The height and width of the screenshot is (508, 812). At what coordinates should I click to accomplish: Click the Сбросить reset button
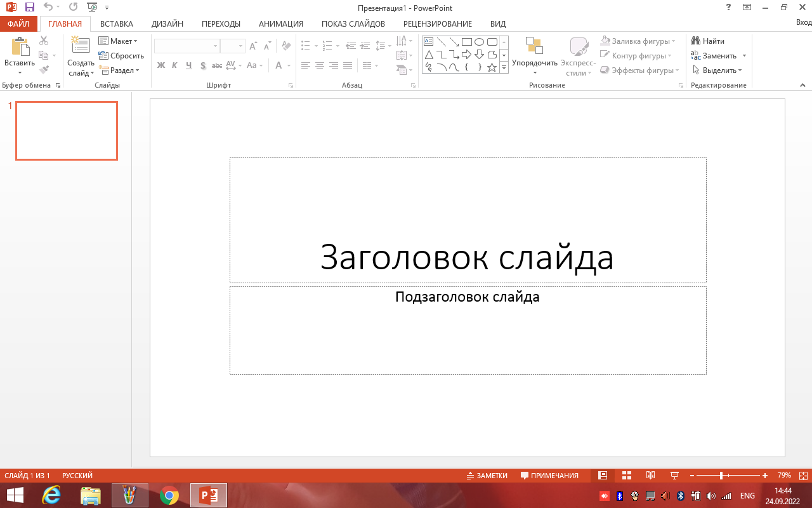pos(121,56)
